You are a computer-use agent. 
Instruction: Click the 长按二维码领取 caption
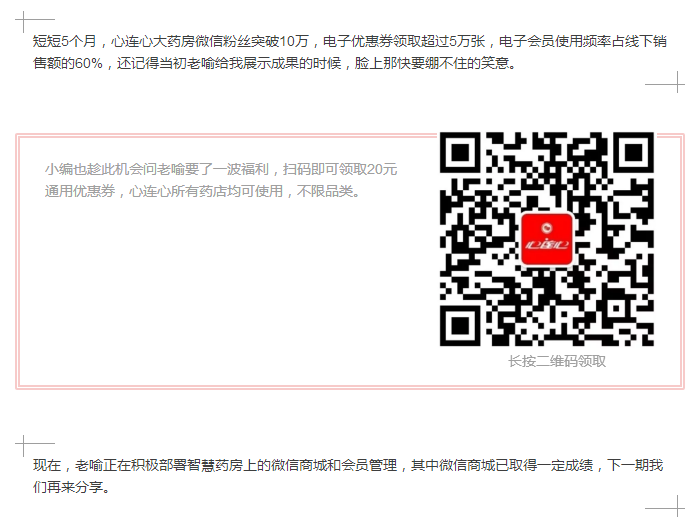tap(557, 361)
